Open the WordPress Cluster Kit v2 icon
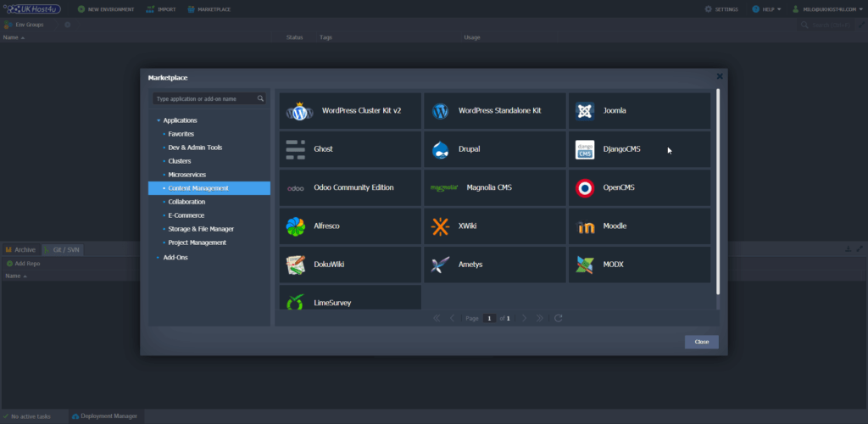 coord(299,111)
